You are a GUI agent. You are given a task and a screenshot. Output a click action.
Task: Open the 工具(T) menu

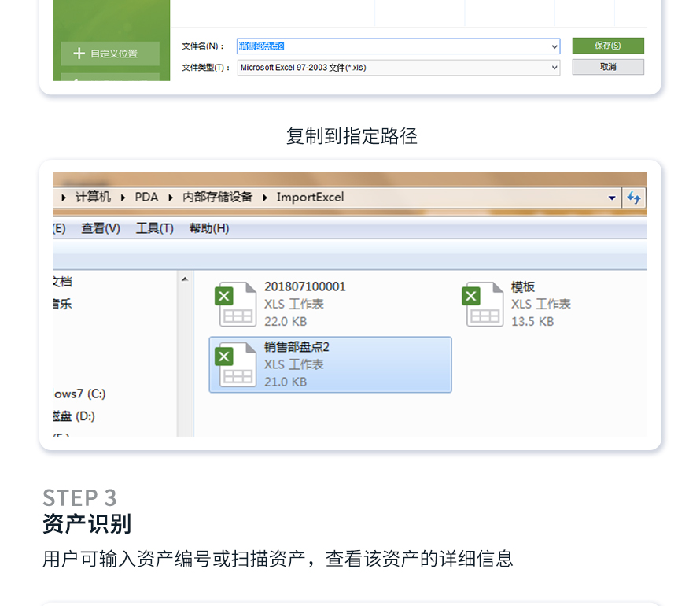[154, 228]
